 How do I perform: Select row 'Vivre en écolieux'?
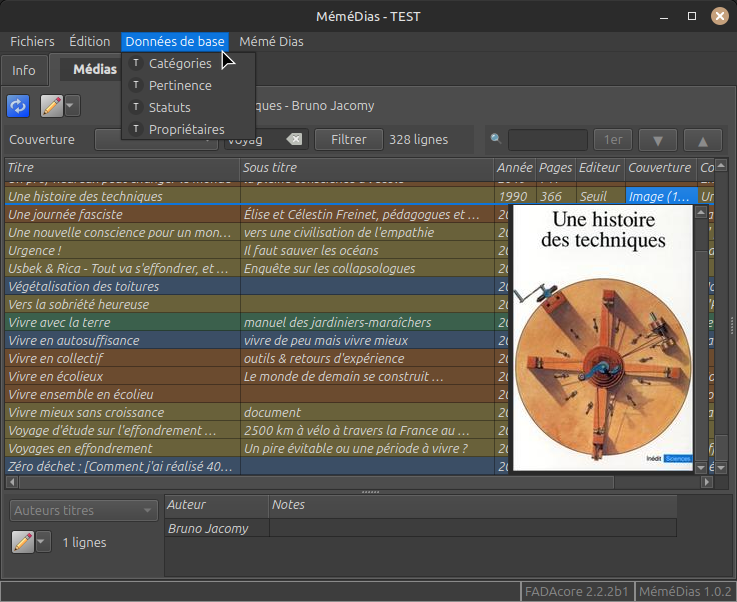pyautogui.click(x=257, y=376)
